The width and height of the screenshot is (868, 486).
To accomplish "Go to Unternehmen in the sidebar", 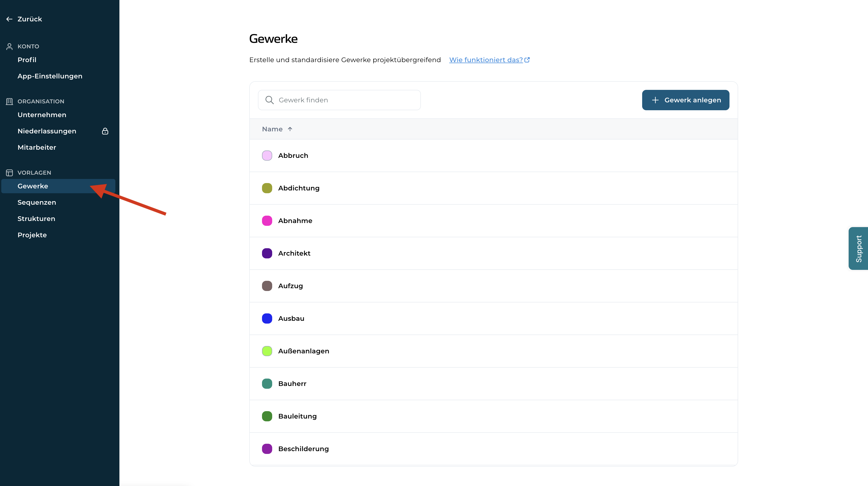I will point(42,115).
